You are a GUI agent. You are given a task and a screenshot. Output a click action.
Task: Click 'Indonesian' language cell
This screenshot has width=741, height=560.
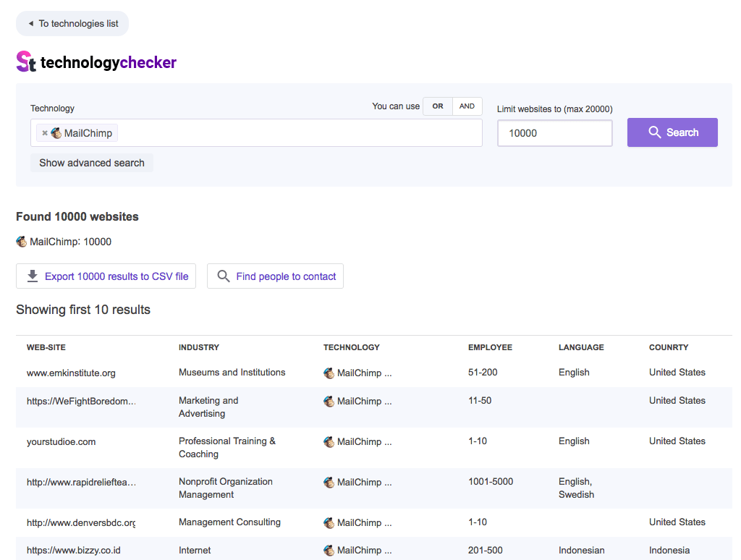point(582,551)
